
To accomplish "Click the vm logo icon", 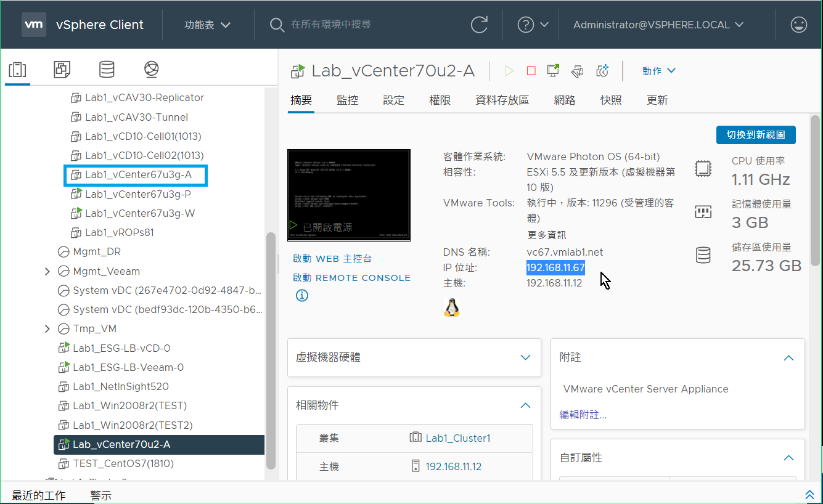I will click(34, 25).
